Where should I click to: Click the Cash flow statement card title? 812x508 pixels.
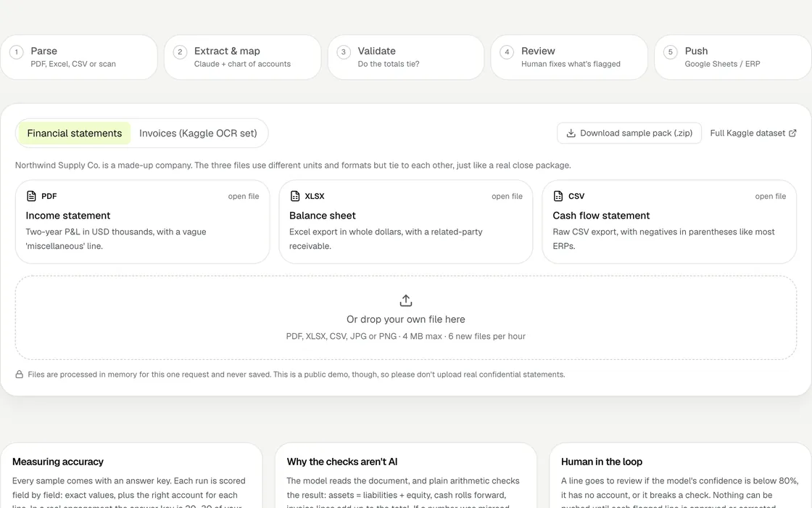click(x=601, y=216)
